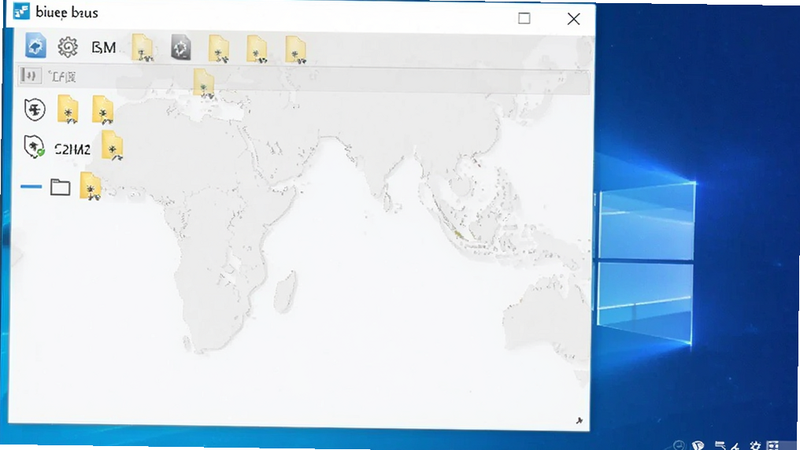Image resolution: width=800 pixels, height=450 pixels.
Task: Open the toolbar folder between two other folders
Action: pyautogui.click(x=257, y=49)
